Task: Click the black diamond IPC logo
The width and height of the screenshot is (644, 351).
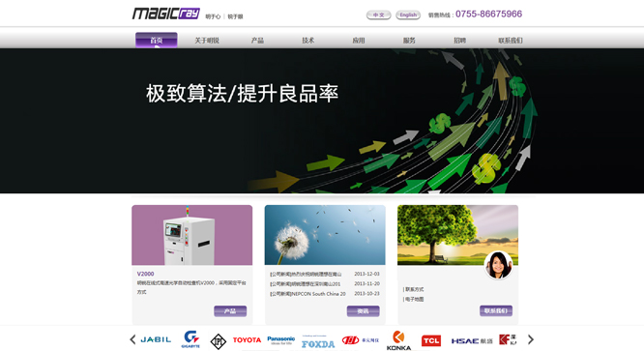Action: [219, 341]
